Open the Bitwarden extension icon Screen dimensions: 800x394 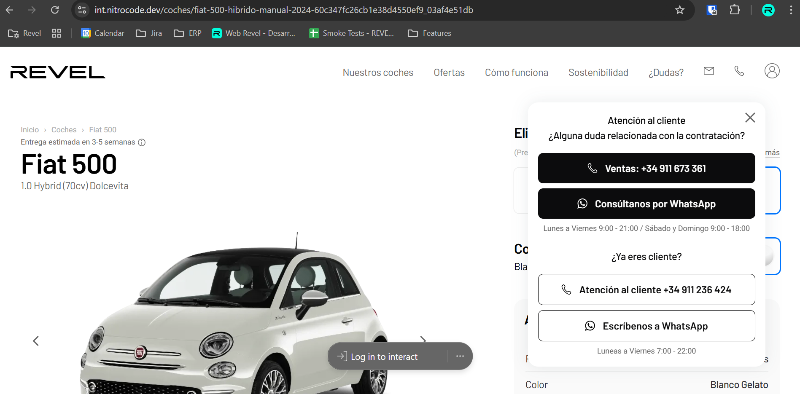(x=712, y=10)
